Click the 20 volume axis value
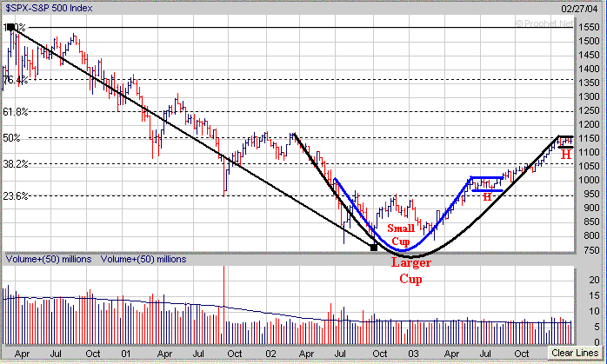This screenshot has width=607, height=364. point(594,280)
